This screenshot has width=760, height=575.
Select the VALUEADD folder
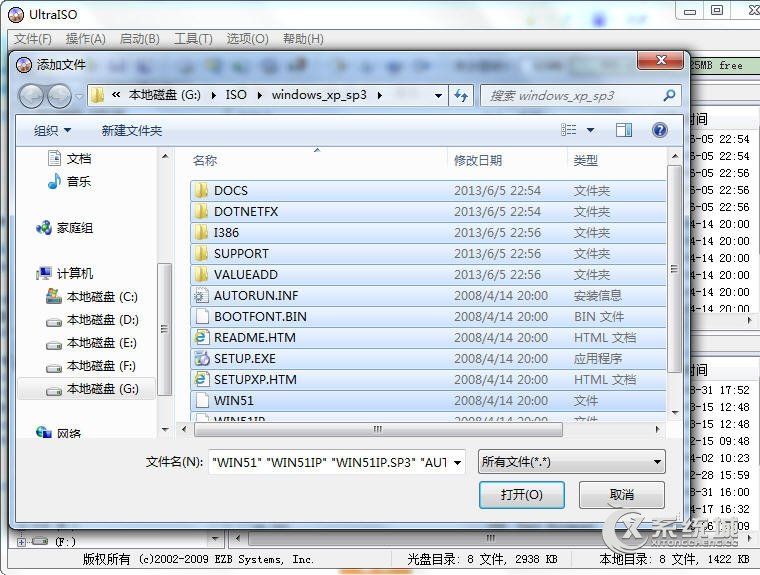point(428,274)
